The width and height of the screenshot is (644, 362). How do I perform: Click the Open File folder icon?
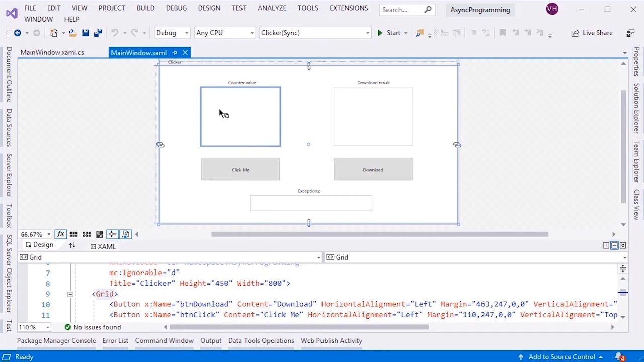(73, 33)
